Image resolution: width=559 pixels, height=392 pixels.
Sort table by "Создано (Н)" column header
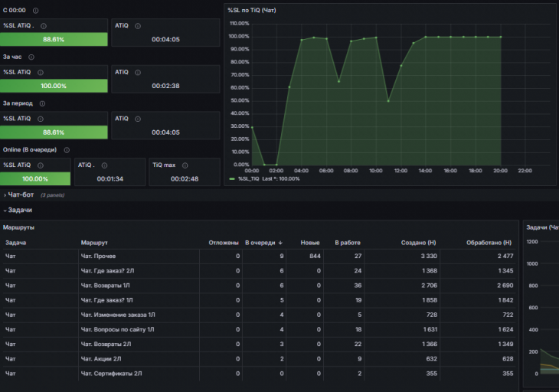419,243
